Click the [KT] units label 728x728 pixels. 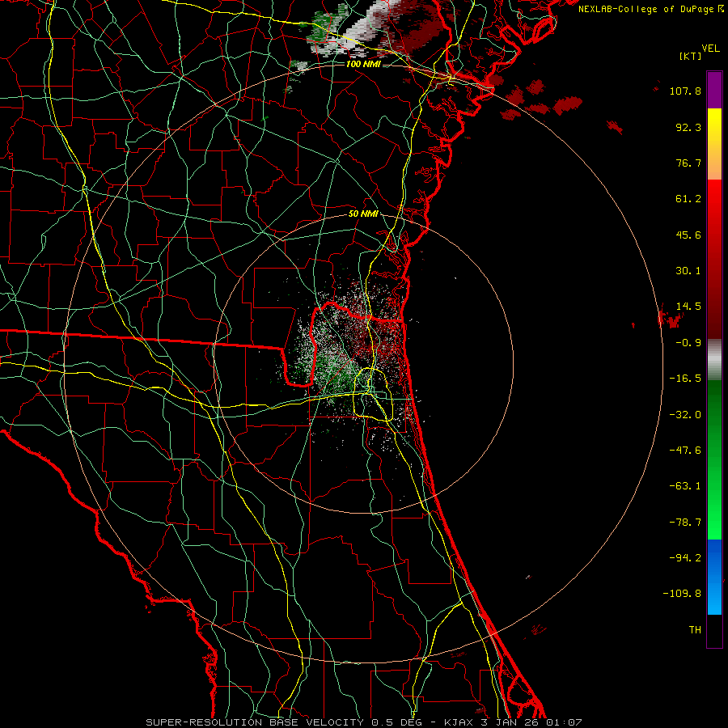pyautogui.click(x=691, y=56)
